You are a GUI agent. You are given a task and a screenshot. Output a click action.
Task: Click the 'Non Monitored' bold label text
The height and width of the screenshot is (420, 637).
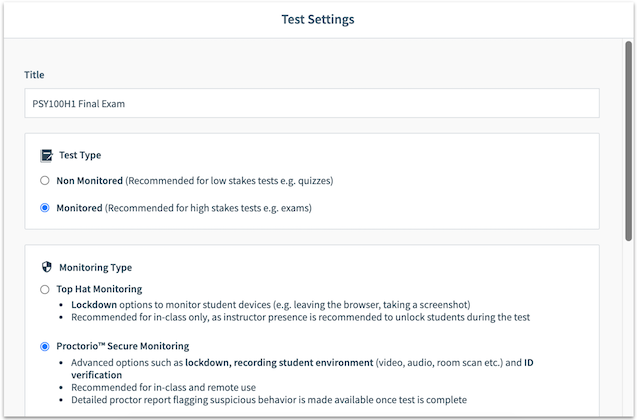point(89,181)
